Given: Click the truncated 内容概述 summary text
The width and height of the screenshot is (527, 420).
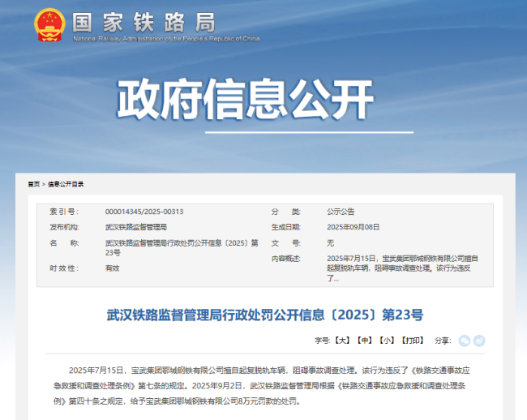Looking at the screenshot, I should [401, 268].
